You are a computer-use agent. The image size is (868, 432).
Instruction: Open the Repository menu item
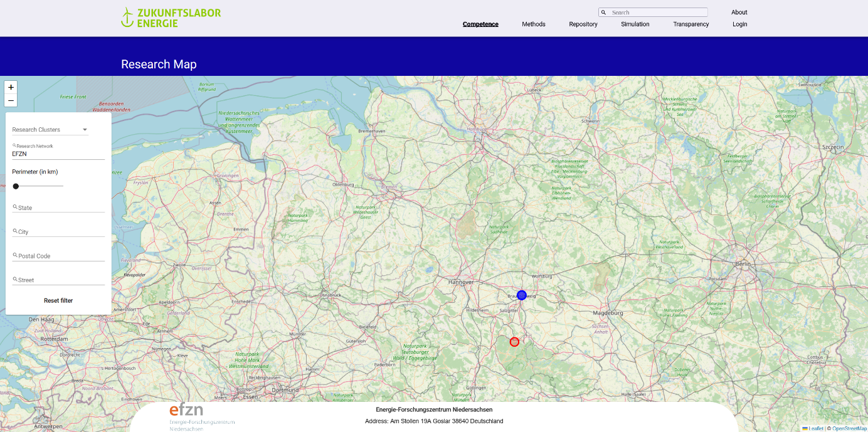tap(583, 24)
